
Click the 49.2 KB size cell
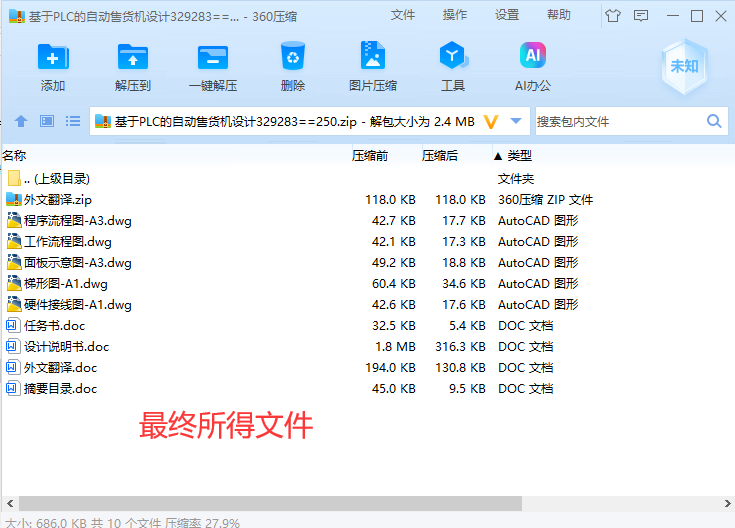click(x=394, y=263)
